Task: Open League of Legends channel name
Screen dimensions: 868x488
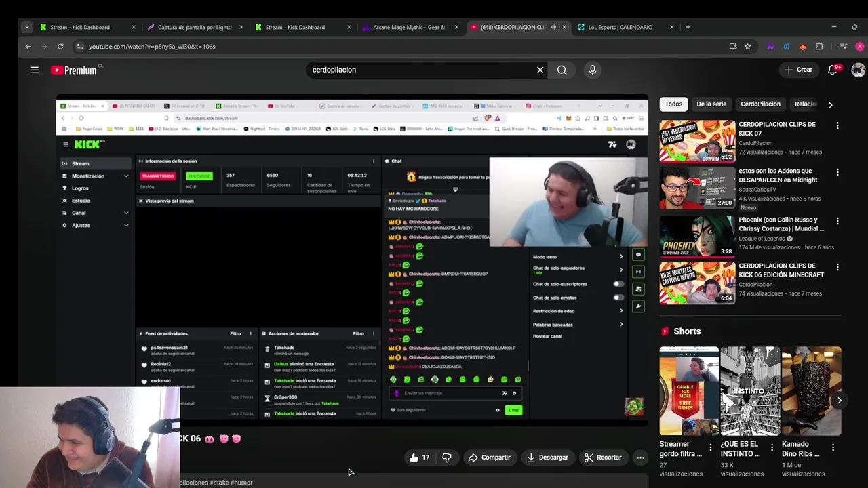Action: coord(762,239)
